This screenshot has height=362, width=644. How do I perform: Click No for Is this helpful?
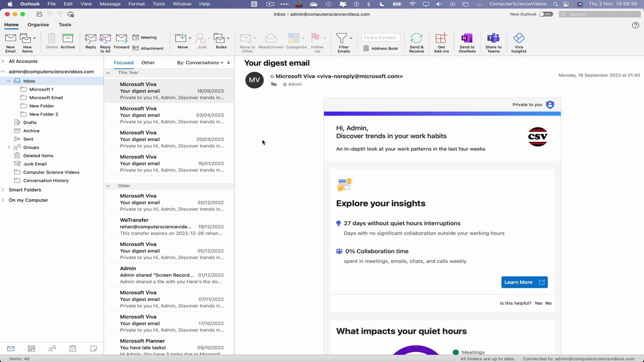pos(548,303)
